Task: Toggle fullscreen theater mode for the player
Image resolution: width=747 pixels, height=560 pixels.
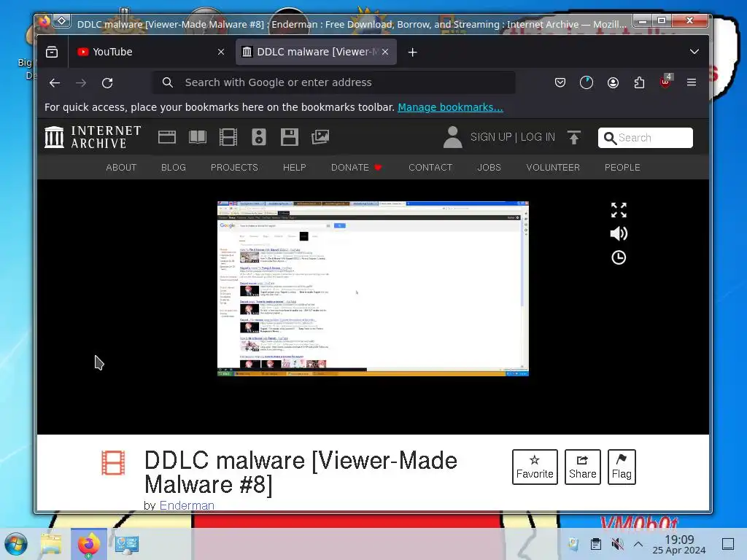Action: coord(619,210)
